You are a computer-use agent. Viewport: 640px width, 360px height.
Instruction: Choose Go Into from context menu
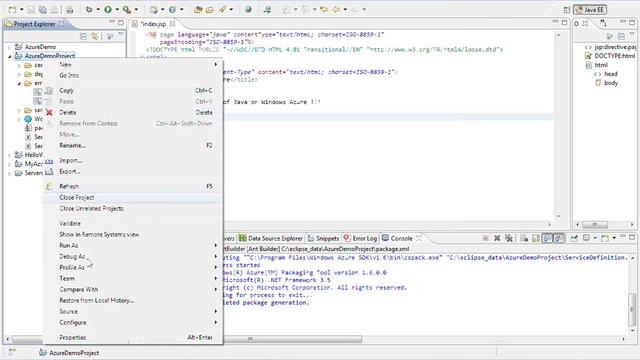click(x=132, y=76)
